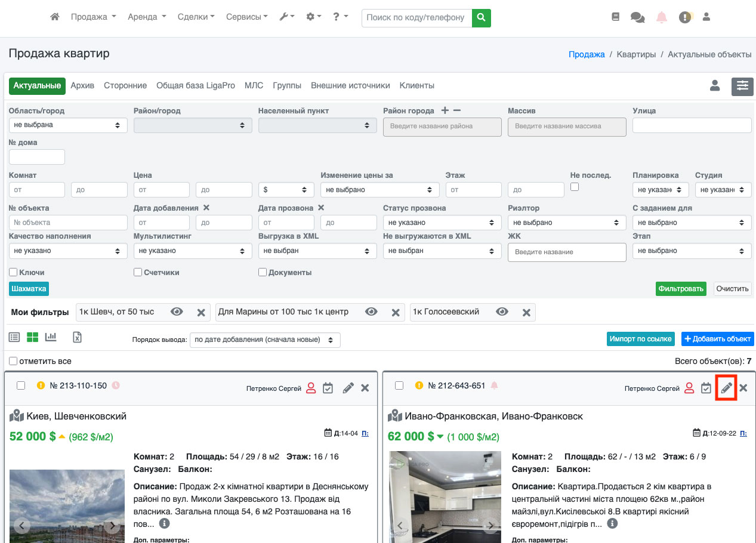Viewport: 756px width, 543px height.
Task: Click the home icon in navbar
Action: (x=55, y=17)
